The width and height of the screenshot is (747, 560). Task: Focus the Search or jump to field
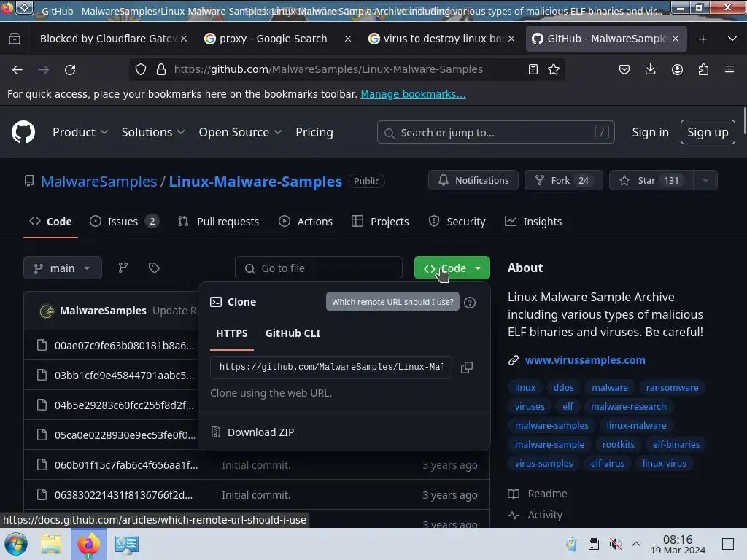pyautogui.click(x=495, y=132)
